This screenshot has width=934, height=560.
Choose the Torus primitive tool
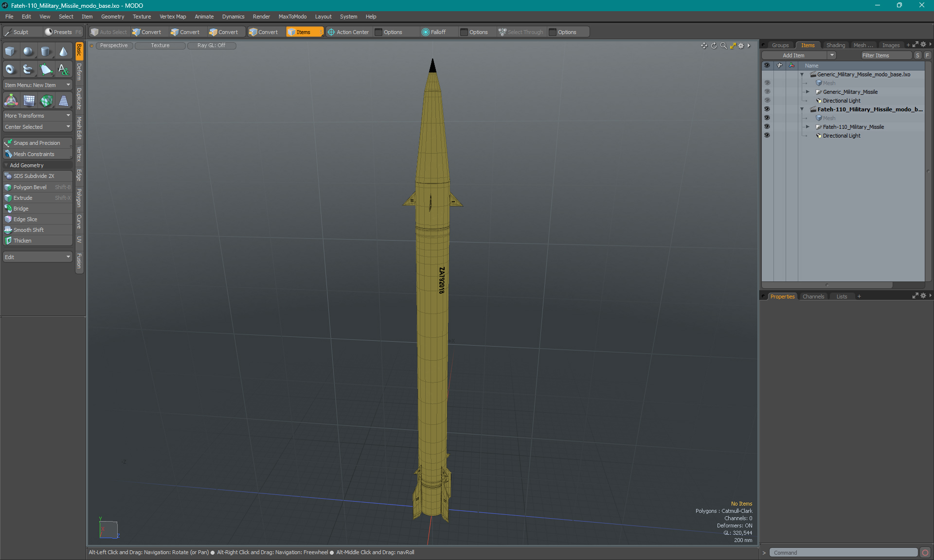(x=10, y=70)
